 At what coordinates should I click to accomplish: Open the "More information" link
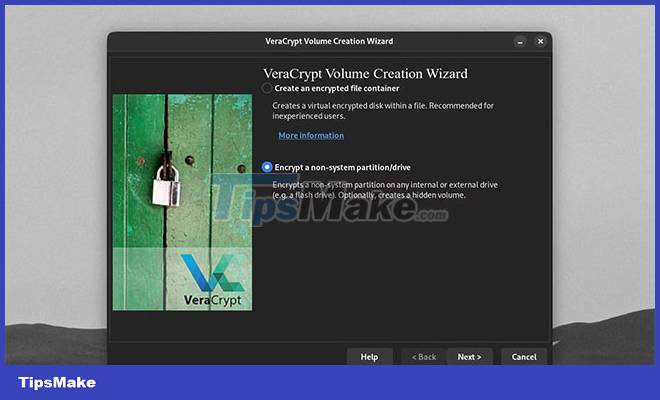311,136
